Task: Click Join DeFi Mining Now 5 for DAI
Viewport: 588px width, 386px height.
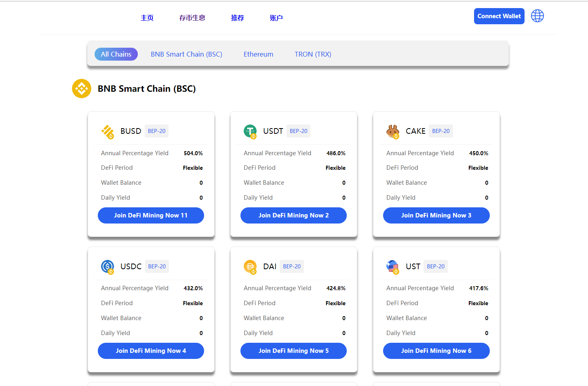Action: click(x=293, y=351)
